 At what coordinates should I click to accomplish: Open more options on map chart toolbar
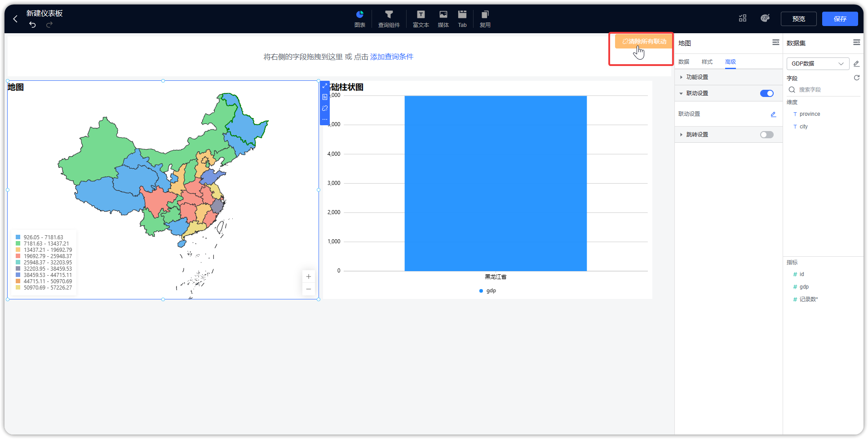[x=325, y=119]
